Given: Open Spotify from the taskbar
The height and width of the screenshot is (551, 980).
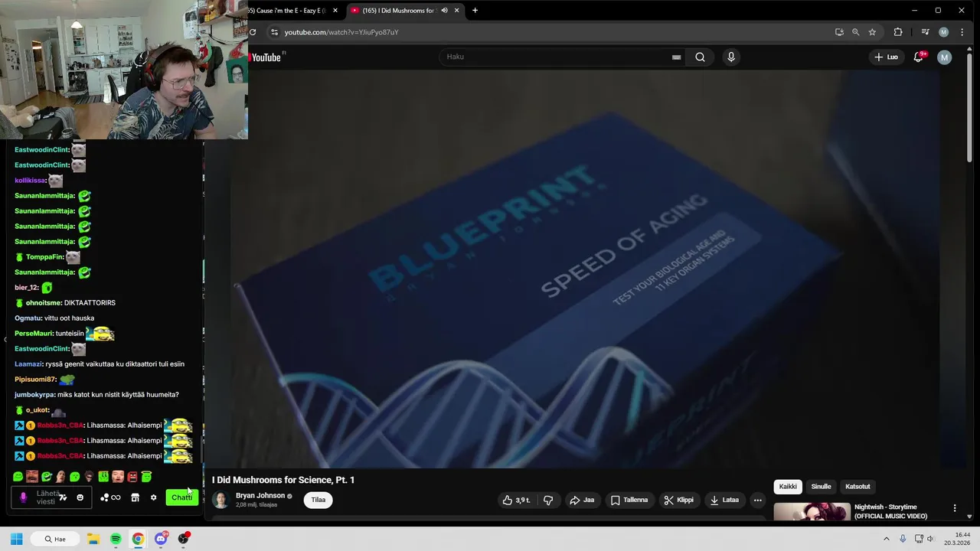Looking at the screenshot, I should pyautogui.click(x=116, y=539).
